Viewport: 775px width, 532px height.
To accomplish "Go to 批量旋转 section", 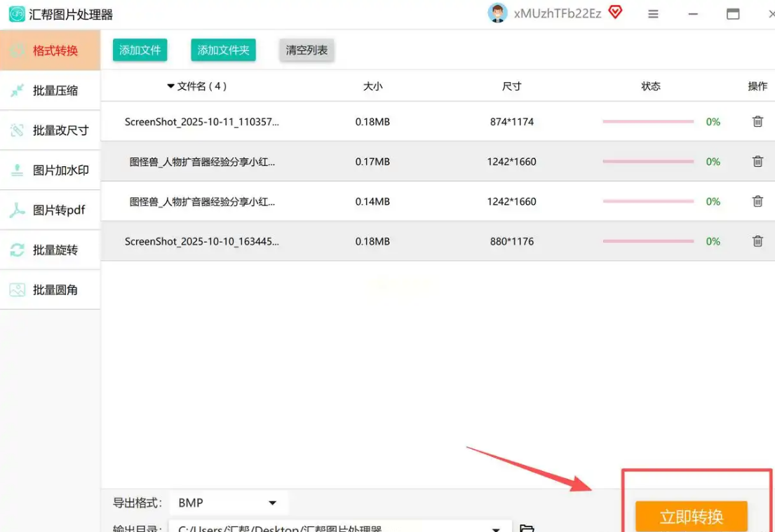I will (x=50, y=250).
